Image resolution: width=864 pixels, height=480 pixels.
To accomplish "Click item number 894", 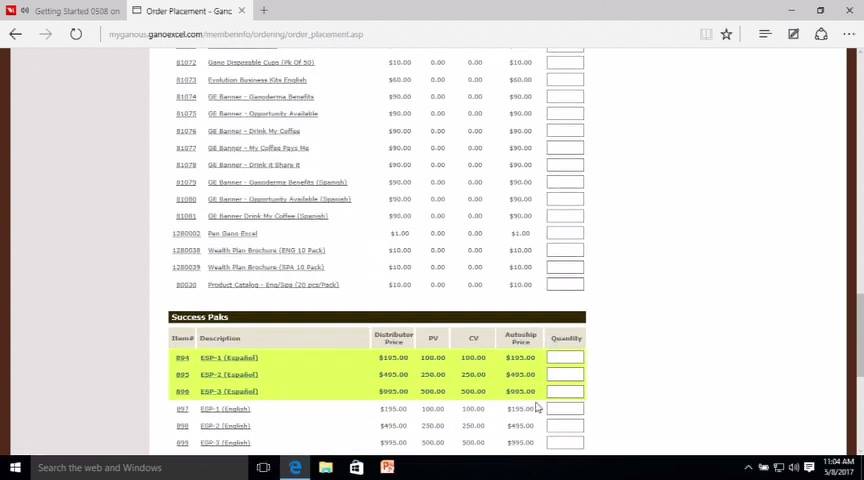I will 182,358.
